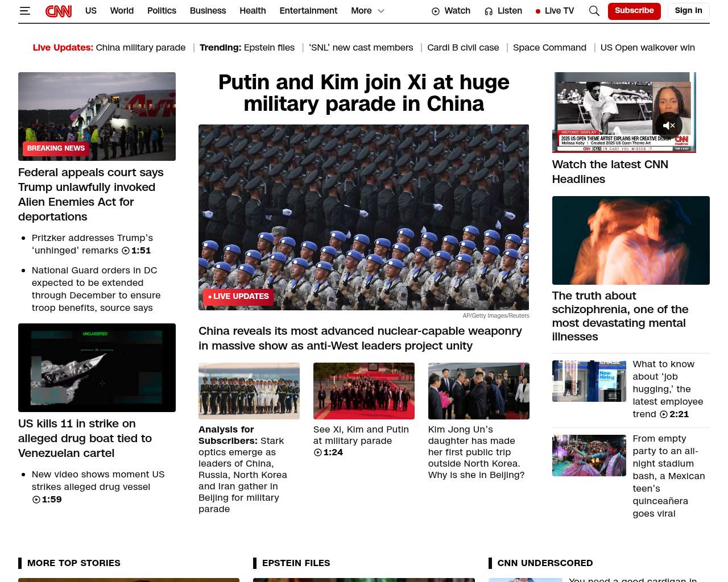Click the Subscribe button
728x582 pixels.
pos(634,11)
